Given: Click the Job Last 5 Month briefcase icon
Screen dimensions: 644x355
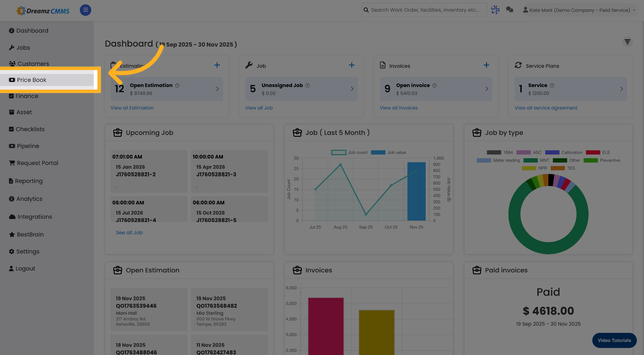Looking at the screenshot, I should pos(297,133).
